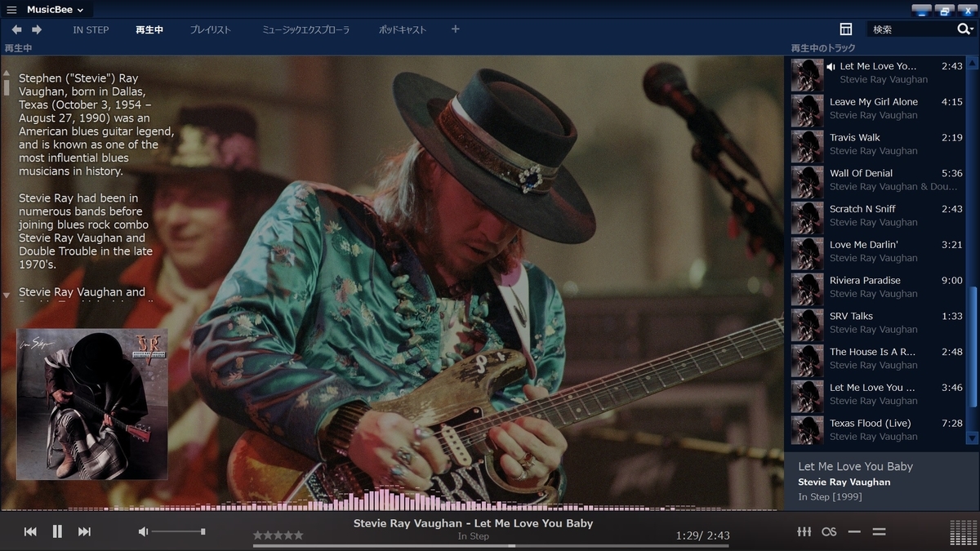Toggle repeat mode dash icon

(854, 531)
